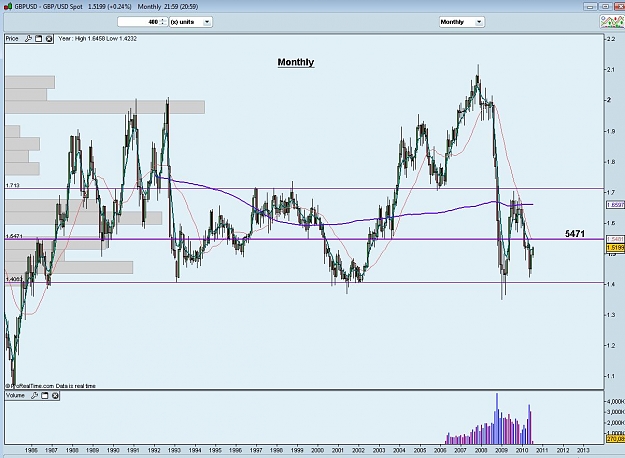Minimize the GBPUSD chart window
Viewport: 625px width, 458px height.
point(590,7)
